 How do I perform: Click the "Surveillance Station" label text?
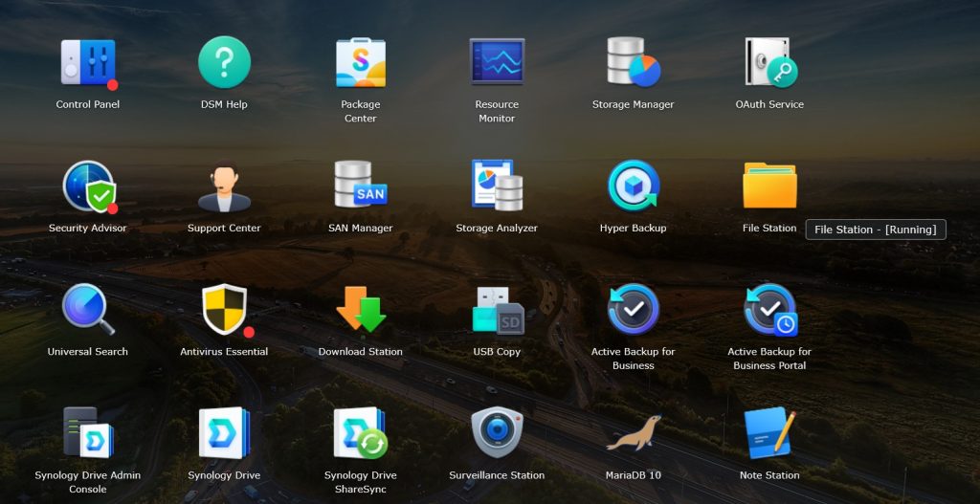(497, 475)
